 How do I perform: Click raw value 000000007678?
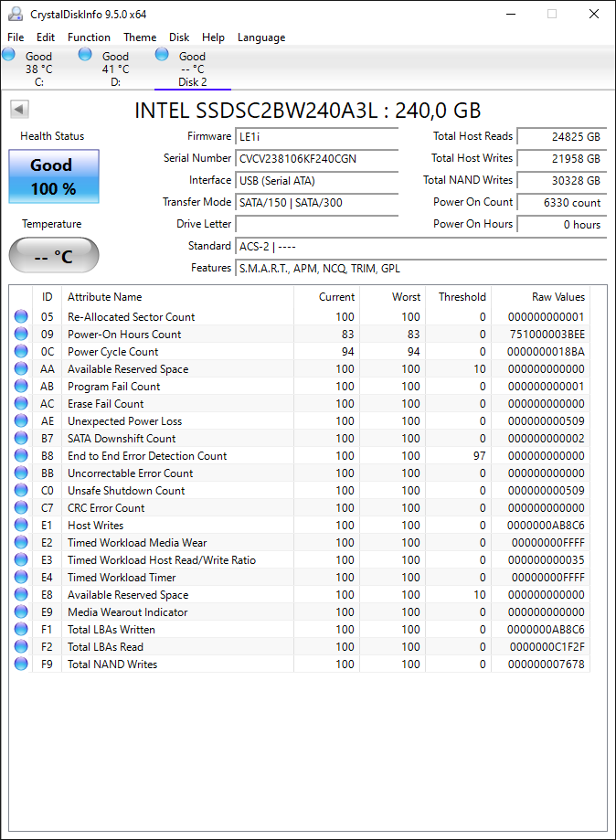(x=547, y=665)
